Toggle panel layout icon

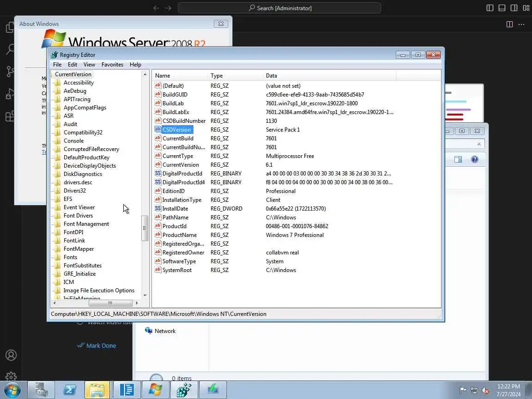click(x=502, y=8)
